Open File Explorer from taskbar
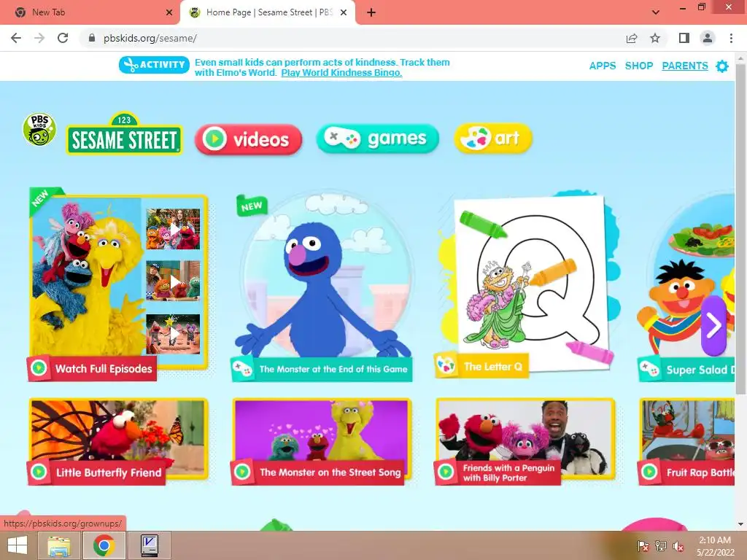Screen dimensions: 747x560 point(59,545)
